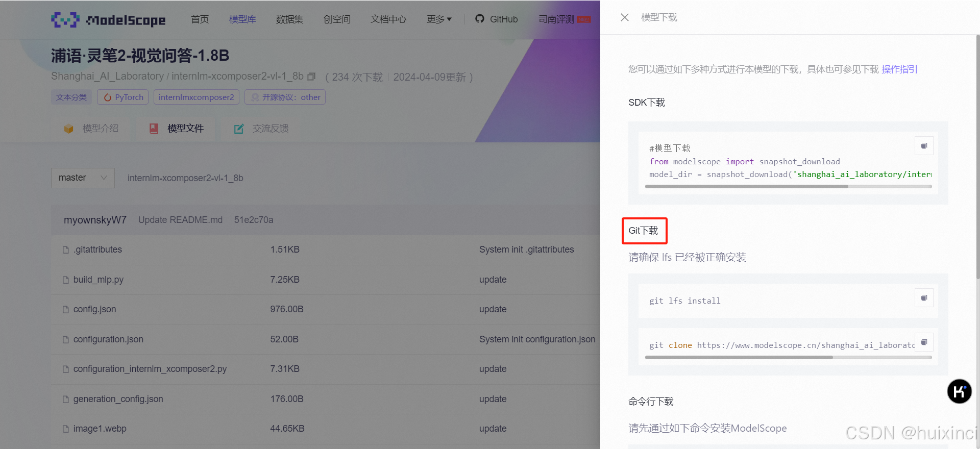Click the vertical scrollbar of download panel
The image size is (980, 449).
click(x=978, y=156)
